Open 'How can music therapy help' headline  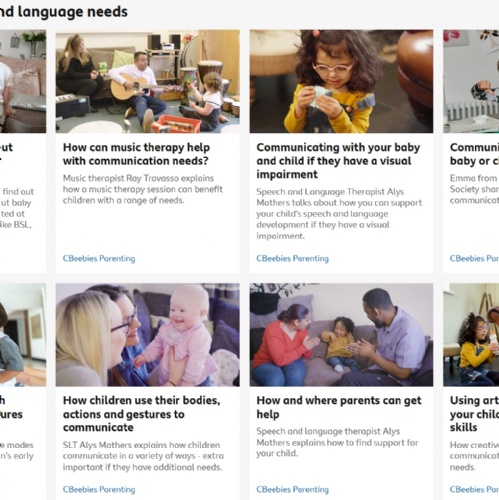[x=136, y=154]
